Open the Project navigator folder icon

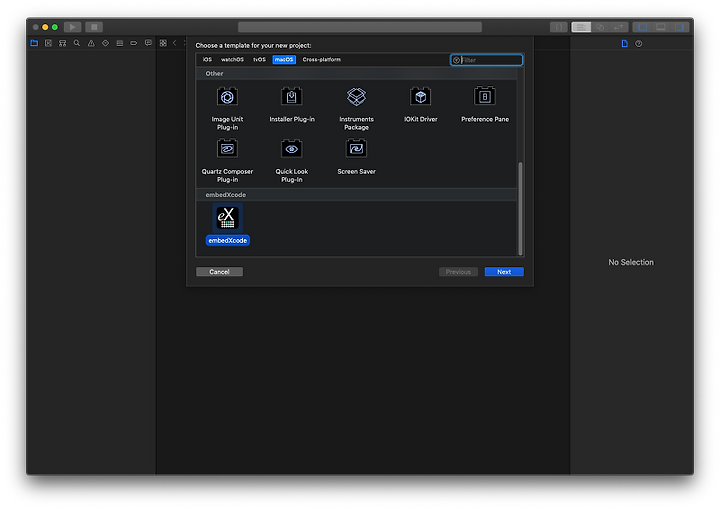34,43
